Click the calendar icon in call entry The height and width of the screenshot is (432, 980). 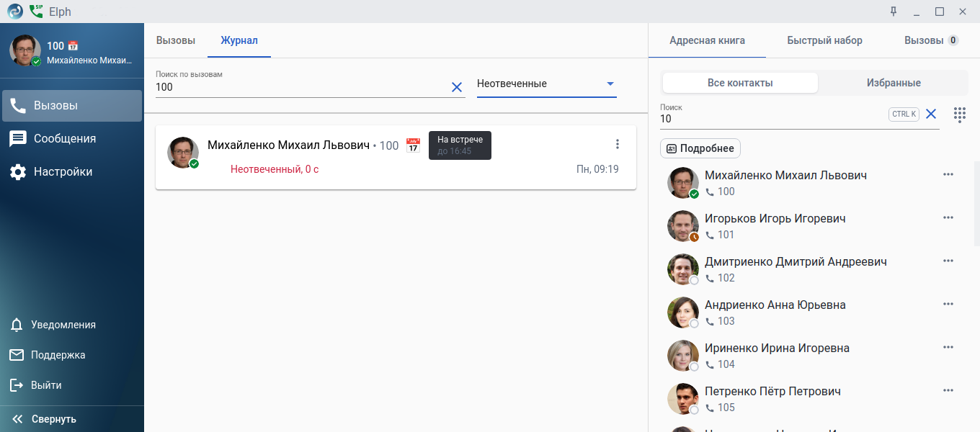click(413, 145)
